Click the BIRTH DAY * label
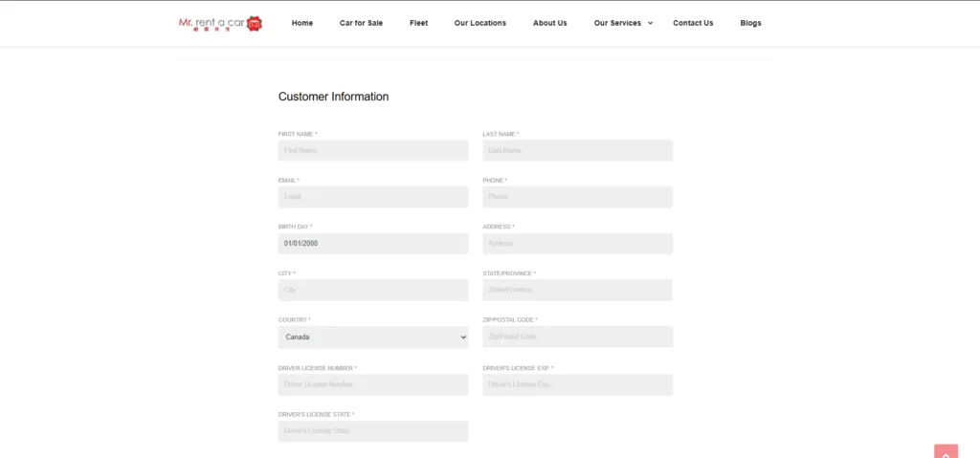Screen dimensions: 980x458 pyautogui.click(x=295, y=227)
